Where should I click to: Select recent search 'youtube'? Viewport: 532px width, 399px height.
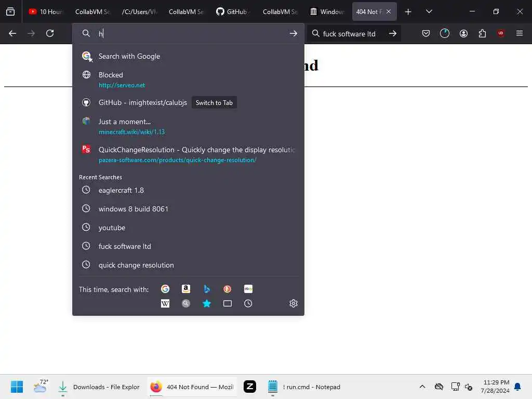coord(188,228)
